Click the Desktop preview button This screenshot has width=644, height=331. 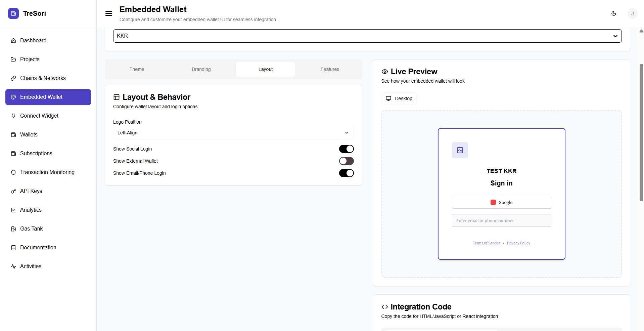coord(399,98)
